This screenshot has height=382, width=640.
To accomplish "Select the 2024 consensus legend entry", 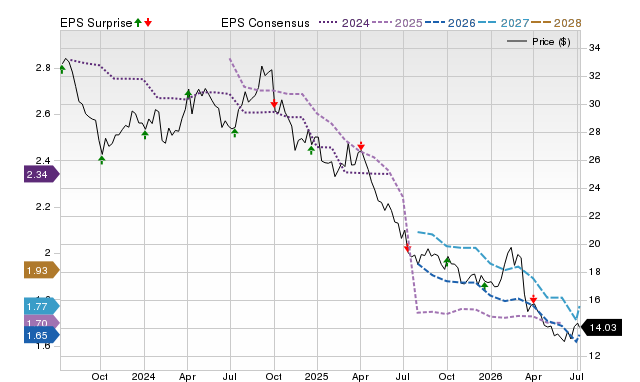I will click(344, 23).
